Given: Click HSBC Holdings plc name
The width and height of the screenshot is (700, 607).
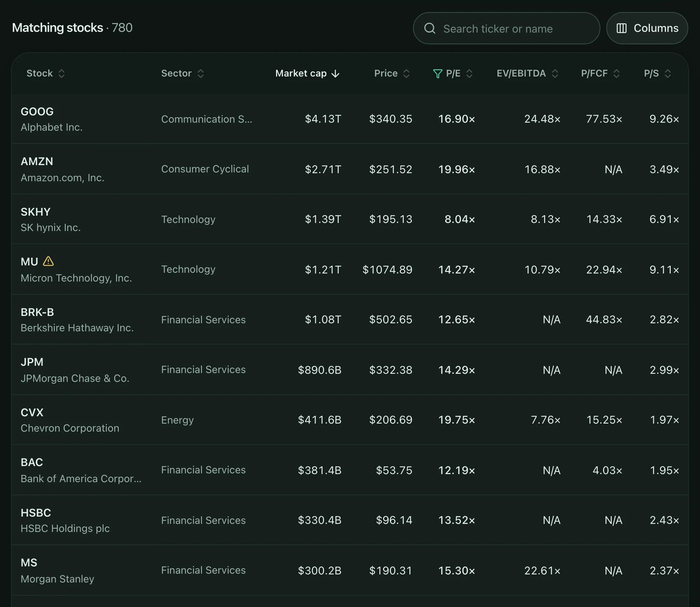Looking at the screenshot, I should point(65,528).
